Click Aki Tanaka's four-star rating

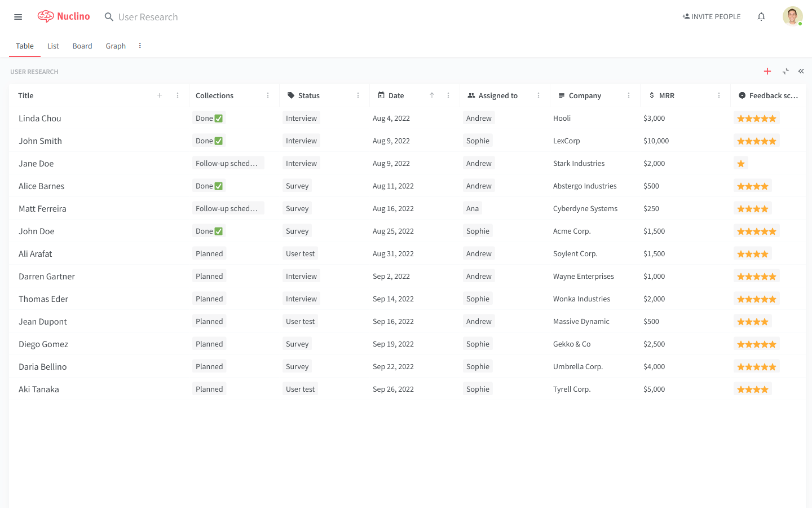[x=753, y=389]
